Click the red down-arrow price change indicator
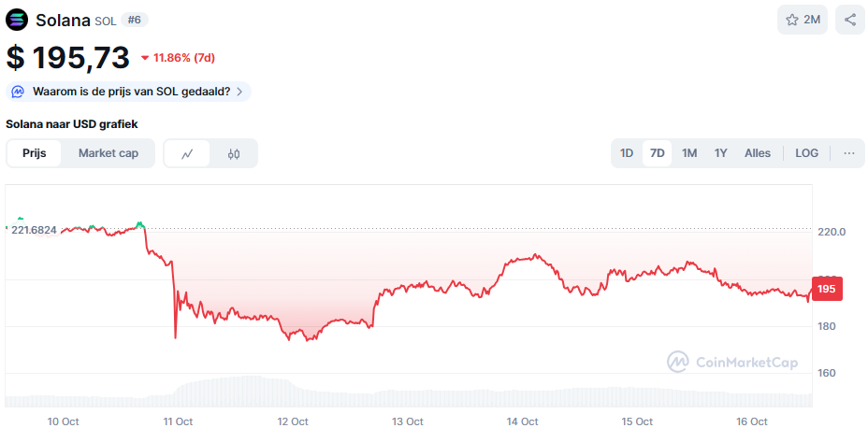868x428 pixels. [145, 58]
